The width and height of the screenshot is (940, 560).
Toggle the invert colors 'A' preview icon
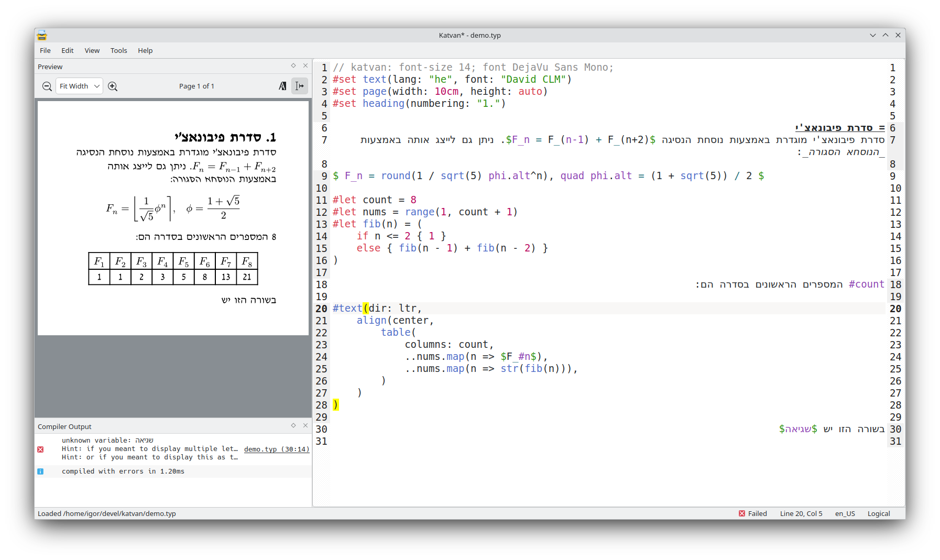(282, 86)
